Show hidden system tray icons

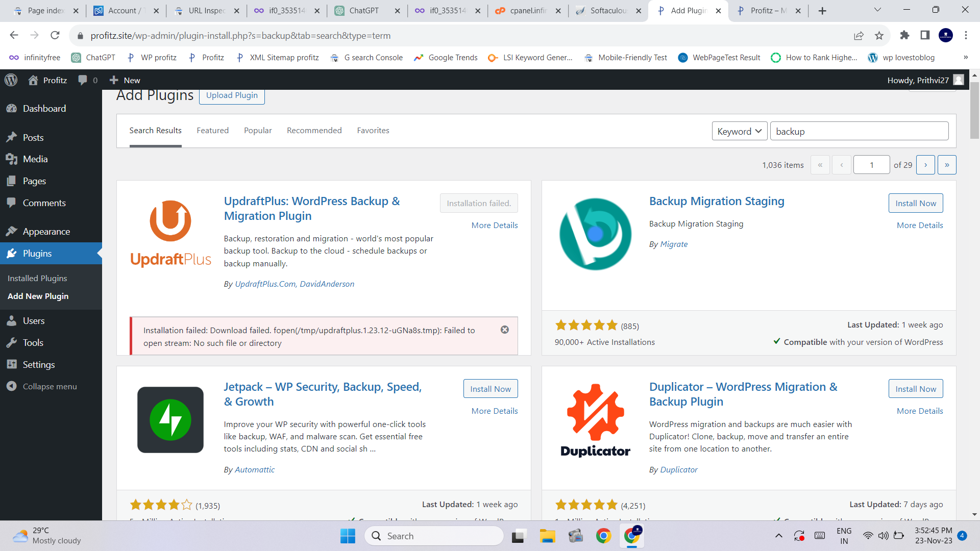point(778,536)
